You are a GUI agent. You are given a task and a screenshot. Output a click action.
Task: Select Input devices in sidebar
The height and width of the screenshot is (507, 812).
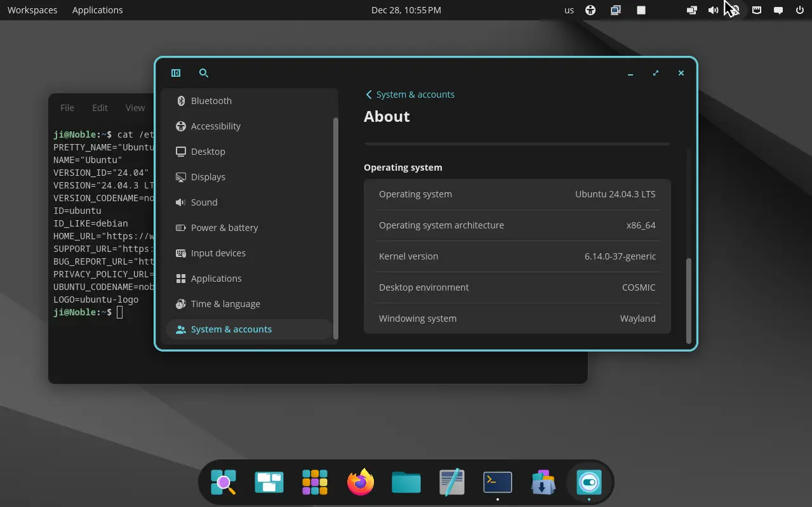coord(218,253)
